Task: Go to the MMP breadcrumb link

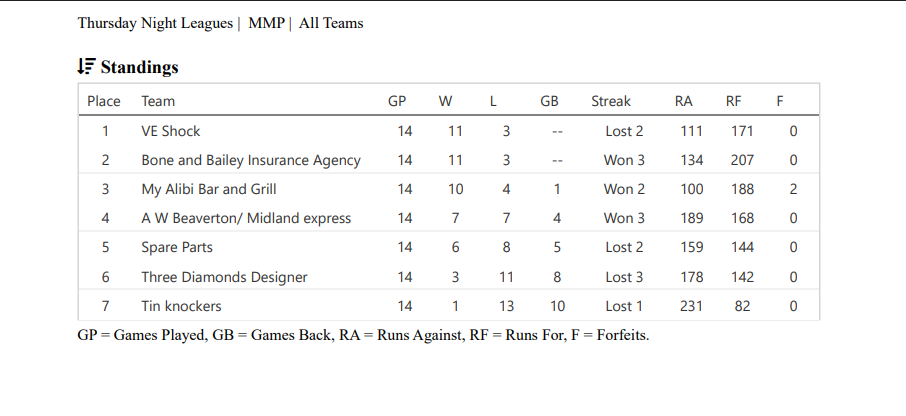Action: click(266, 23)
